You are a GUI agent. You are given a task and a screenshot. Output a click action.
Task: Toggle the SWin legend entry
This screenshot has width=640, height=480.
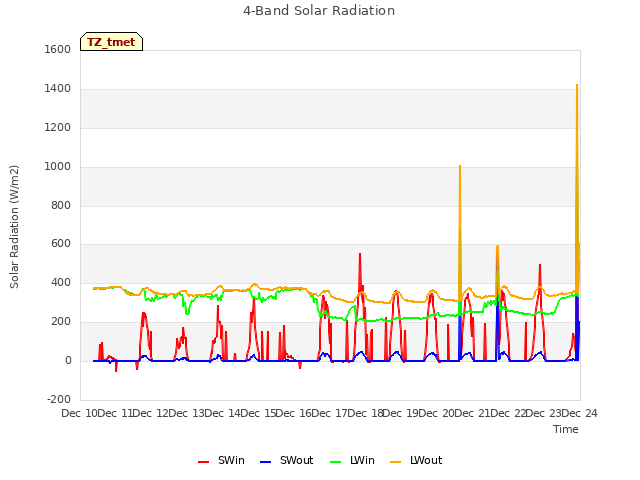click(x=221, y=460)
